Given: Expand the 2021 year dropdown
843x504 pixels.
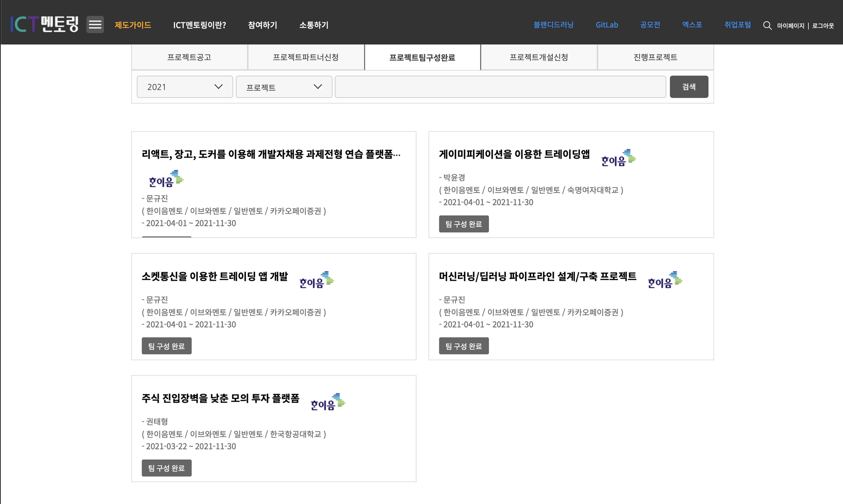Looking at the screenshot, I should coord(185,87).
